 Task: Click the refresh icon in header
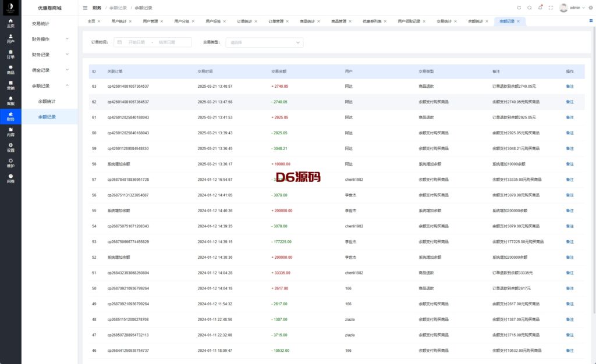pyautogui.click(x=519, y=8)
